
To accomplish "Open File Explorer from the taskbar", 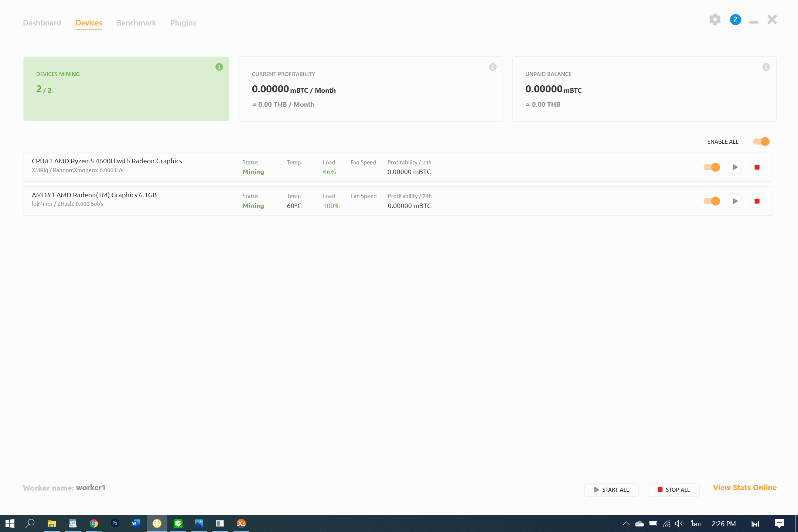I will [x=52, y=524].
